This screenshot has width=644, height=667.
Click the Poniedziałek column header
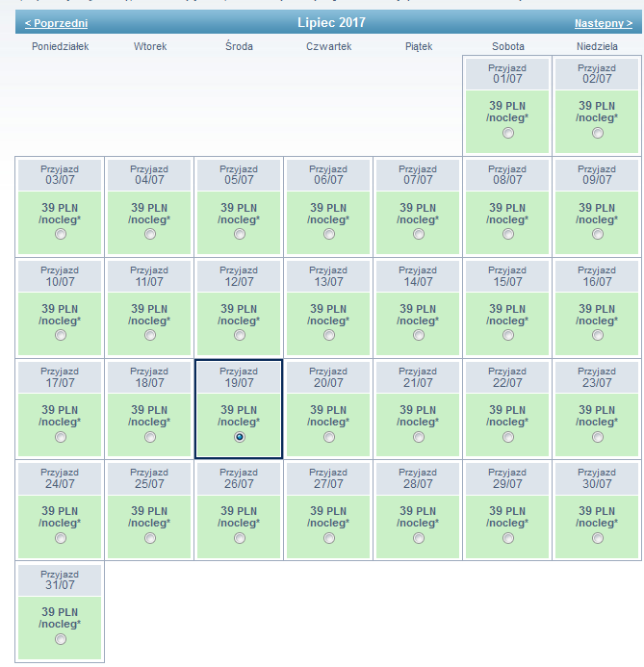click(61, 46)
